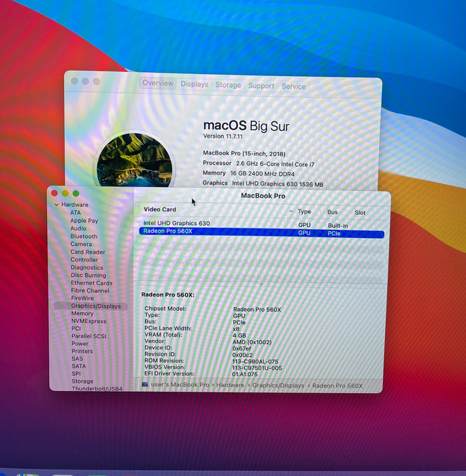Screen dimensions: 466x476
Task: Zoom System Information window with green button
Action: point(76,193)
